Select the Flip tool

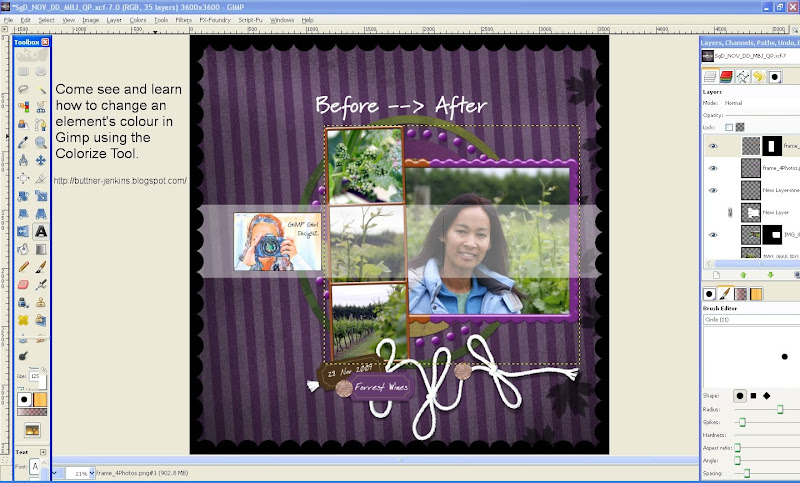coord(23,231)
